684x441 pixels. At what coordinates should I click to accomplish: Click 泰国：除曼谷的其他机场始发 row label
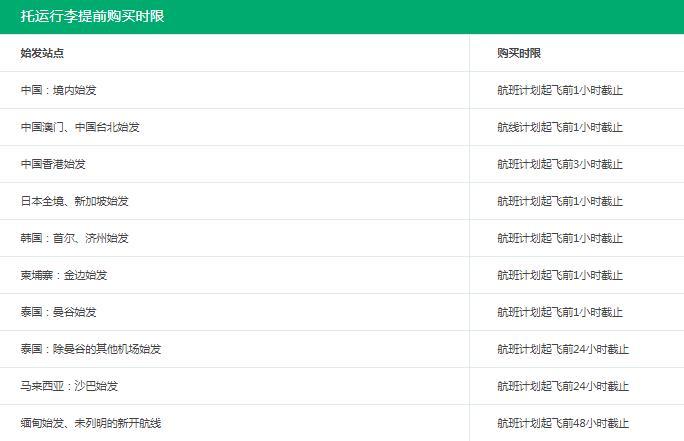pyautogui.click(x=91, y=349)
